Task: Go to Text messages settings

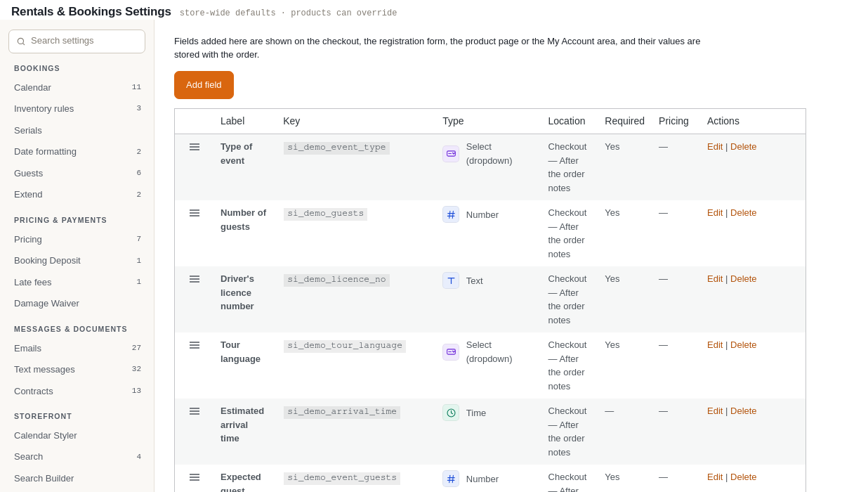Action: (x=77, y=370)
